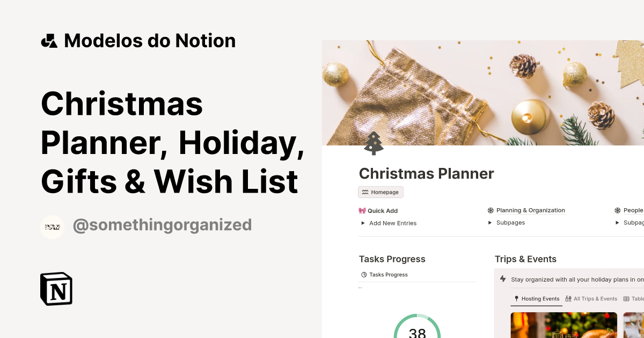Click the snowflake icon next to People
Screen dimensions: 644x338
click(618, 210)
